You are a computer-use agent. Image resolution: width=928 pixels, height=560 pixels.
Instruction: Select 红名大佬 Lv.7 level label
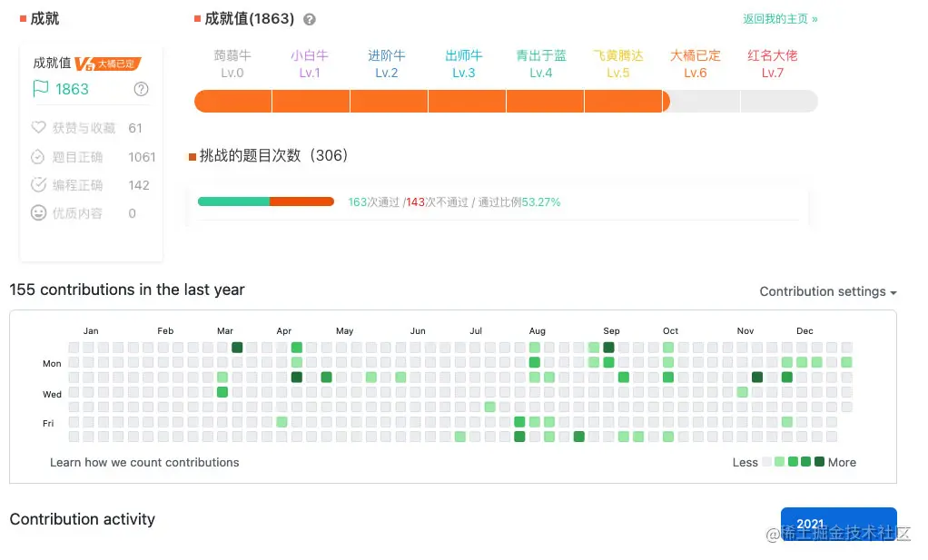pyautogui.click(x=773, y=64)
